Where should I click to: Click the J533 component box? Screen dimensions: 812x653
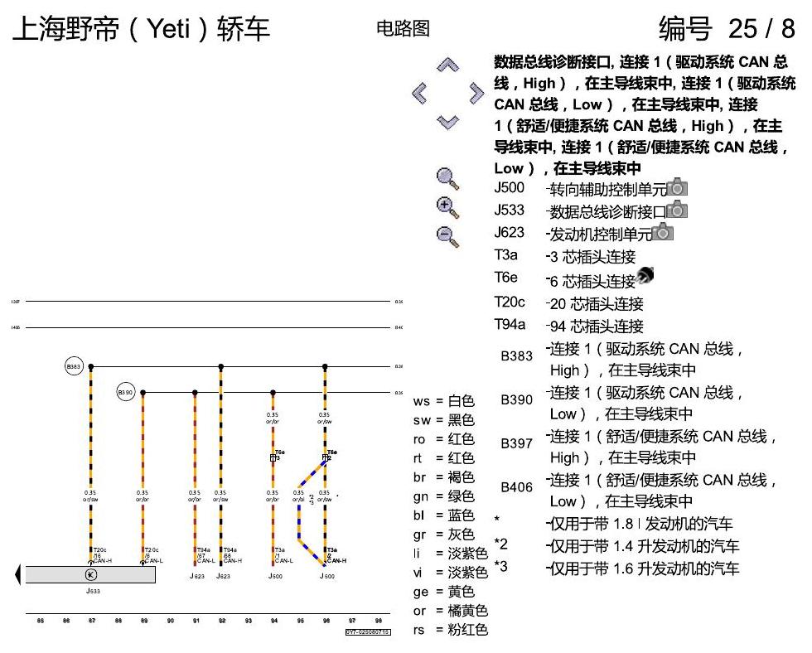[90, 575]
